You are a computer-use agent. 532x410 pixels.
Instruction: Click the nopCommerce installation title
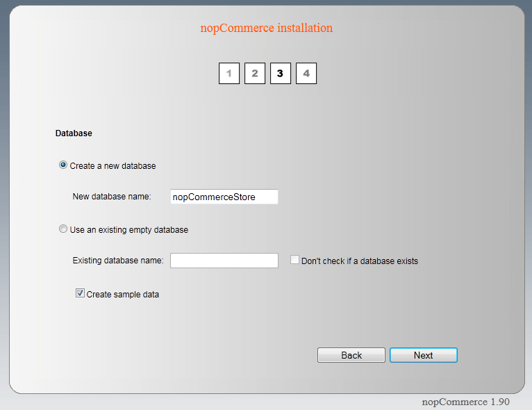(266, 28)
